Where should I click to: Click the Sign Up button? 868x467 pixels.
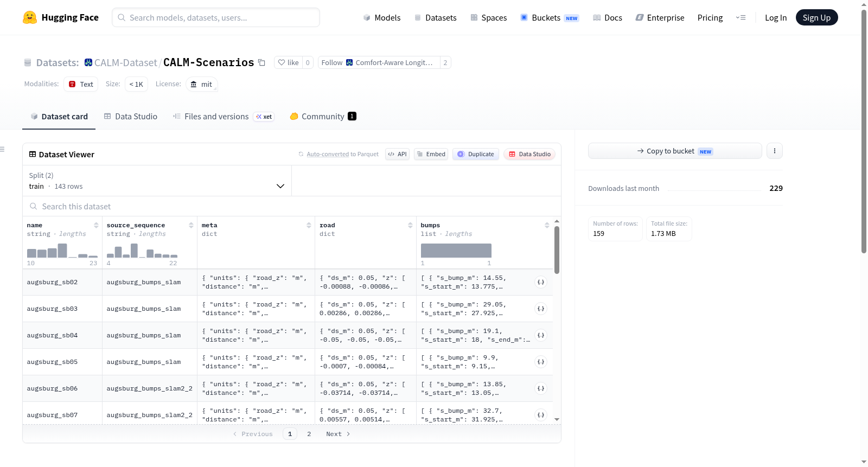(816, 18)
